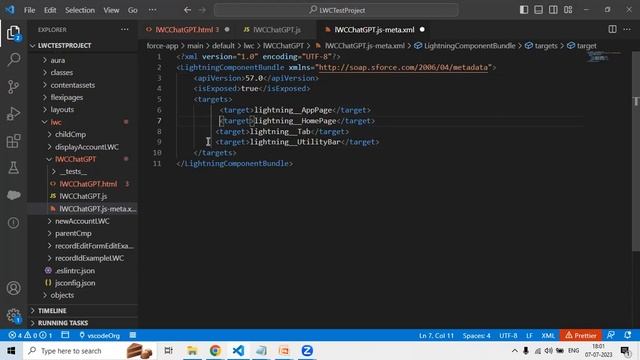640x360 pixels.
Task: Change the XML language mode
Action: tap(548, 335)
